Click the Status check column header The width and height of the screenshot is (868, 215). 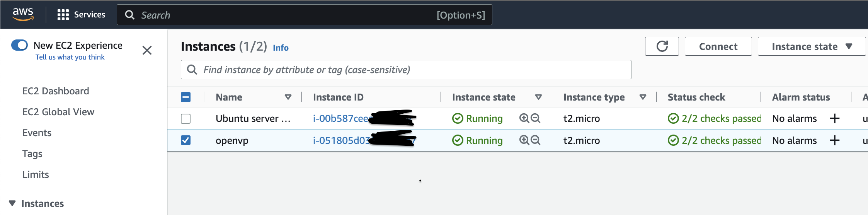pyautogui.click(x=696, y=97)
